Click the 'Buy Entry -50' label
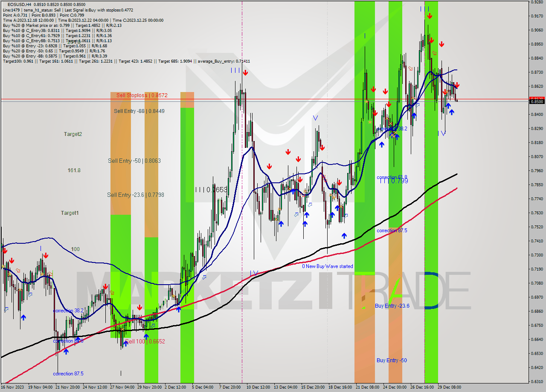 392,360
